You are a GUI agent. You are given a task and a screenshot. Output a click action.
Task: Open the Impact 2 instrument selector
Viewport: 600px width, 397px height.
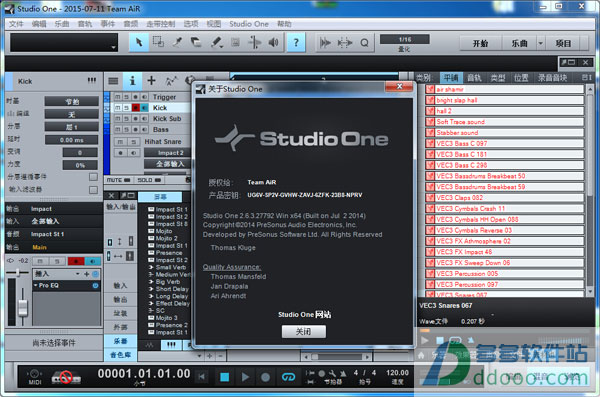click(x=167, y=153)
